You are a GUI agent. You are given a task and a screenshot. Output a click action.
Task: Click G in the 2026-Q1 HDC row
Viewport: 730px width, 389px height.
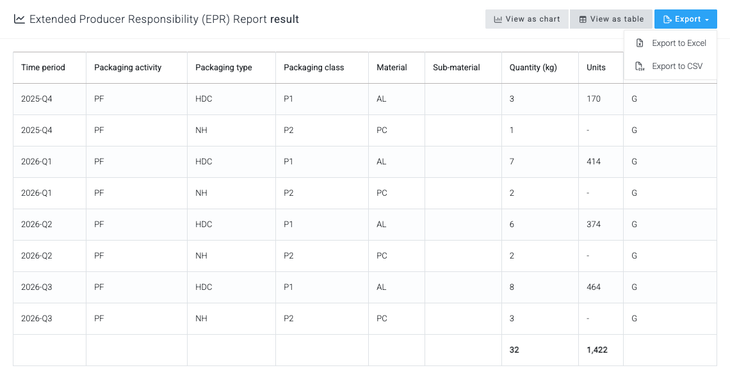[x=634, y=161]
